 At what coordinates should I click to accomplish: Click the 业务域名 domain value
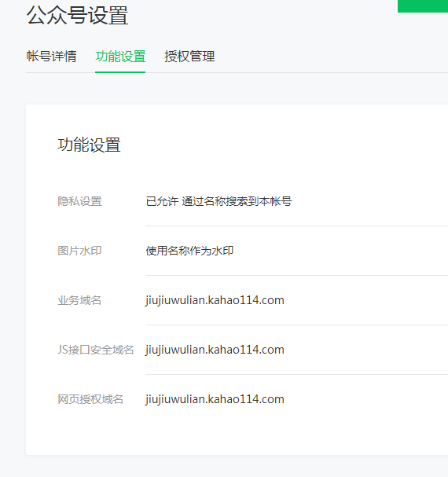(x=215, y=300)
